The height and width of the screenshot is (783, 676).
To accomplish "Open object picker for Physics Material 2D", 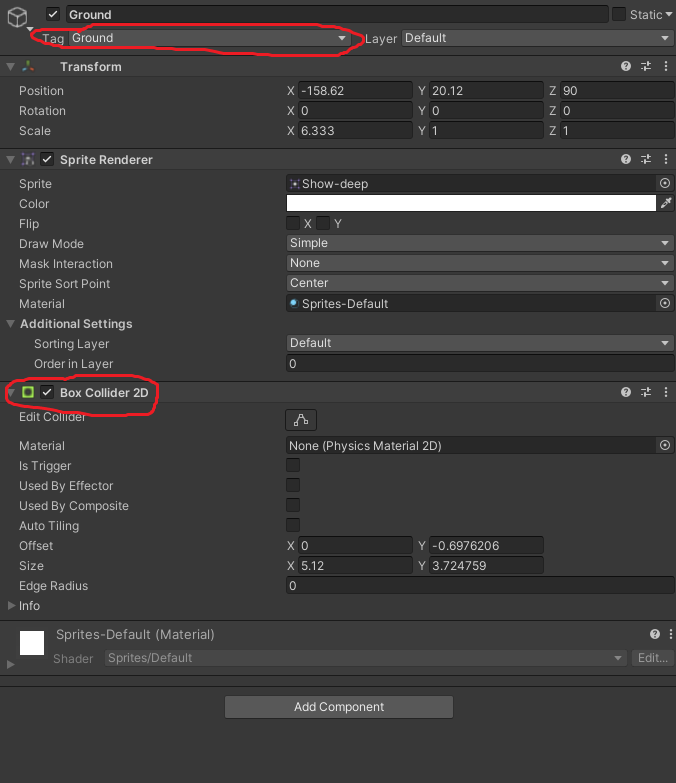I will pyautogui.click(x=665, y=445).
